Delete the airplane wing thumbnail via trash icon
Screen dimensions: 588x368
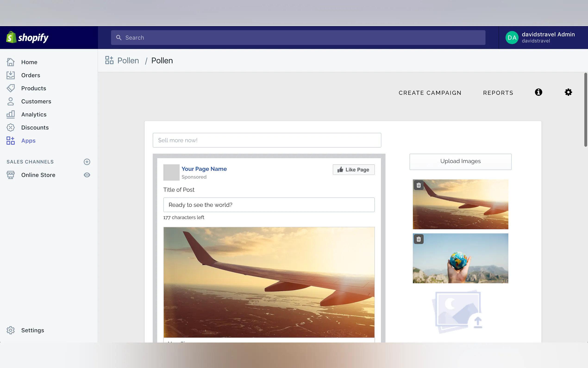point(419,185)
